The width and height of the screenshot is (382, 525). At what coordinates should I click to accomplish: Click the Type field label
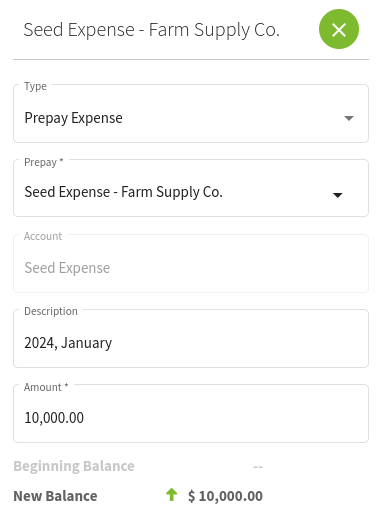pyautogui.click(x=35, y=86)
